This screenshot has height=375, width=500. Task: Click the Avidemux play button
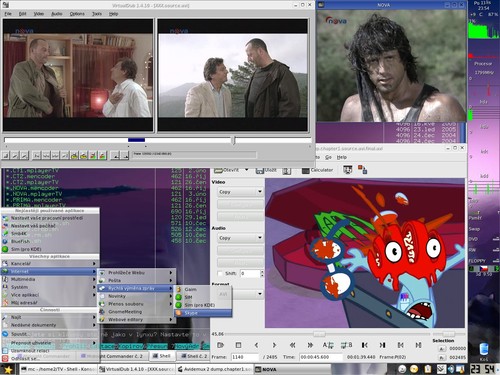pyautogui.click(x=220, y=345)
